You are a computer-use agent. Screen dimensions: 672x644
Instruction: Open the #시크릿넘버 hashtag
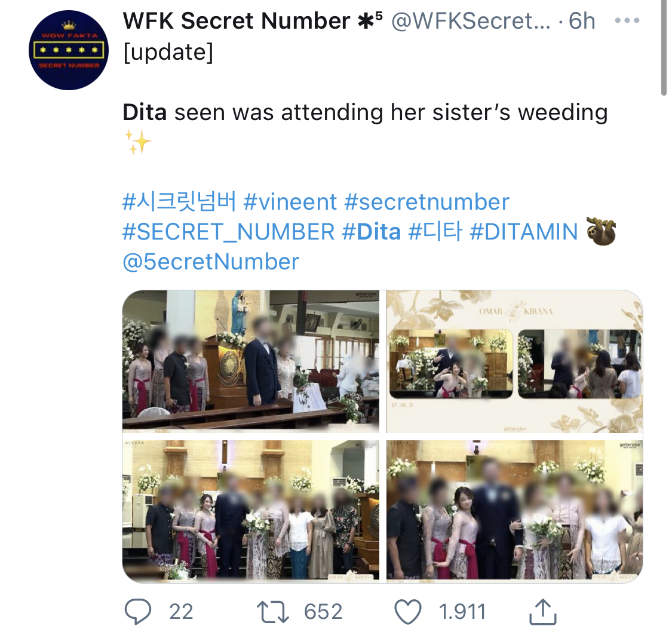[179, 201]
